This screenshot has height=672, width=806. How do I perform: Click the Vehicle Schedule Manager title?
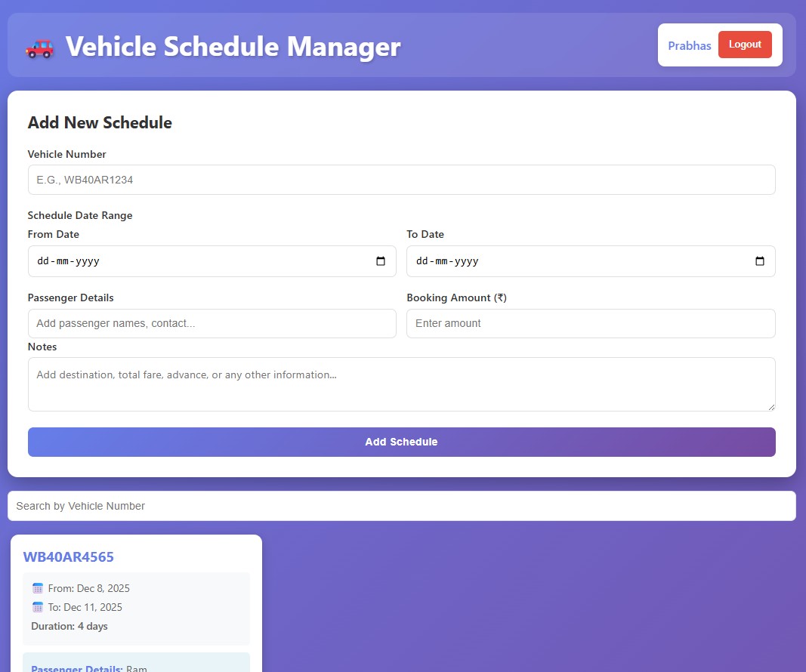tap(233, 46)
